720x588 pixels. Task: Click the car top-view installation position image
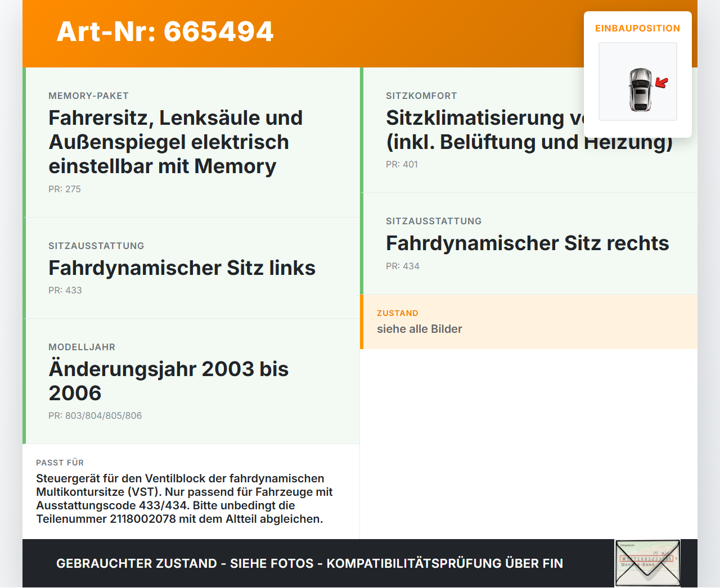(638, 82)
